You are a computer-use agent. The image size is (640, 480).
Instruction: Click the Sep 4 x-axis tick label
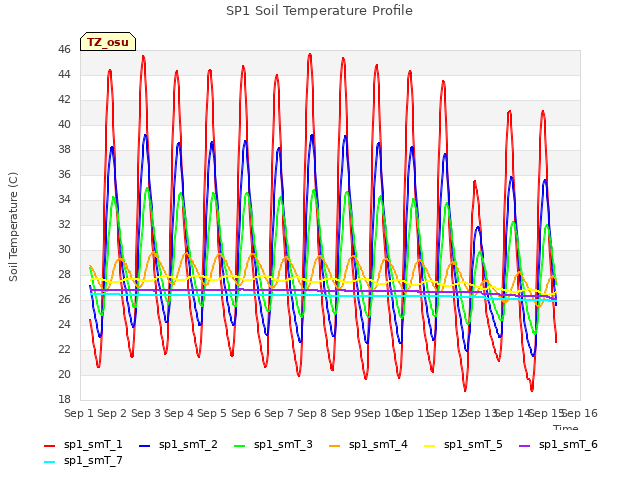(179, 413)
